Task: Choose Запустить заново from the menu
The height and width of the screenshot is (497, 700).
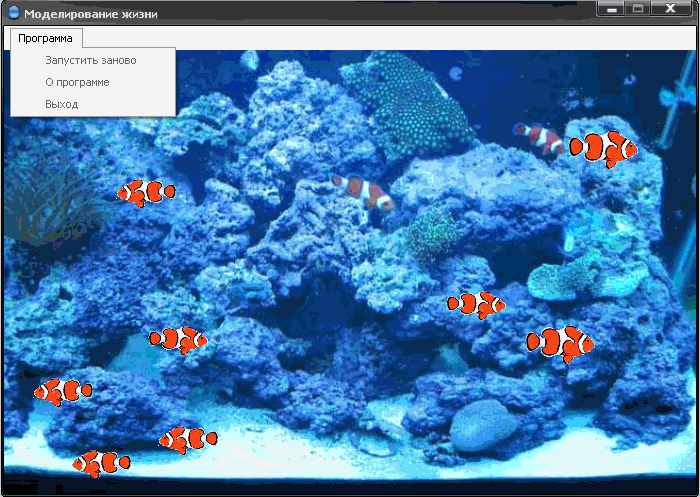Action: point(93,60)
